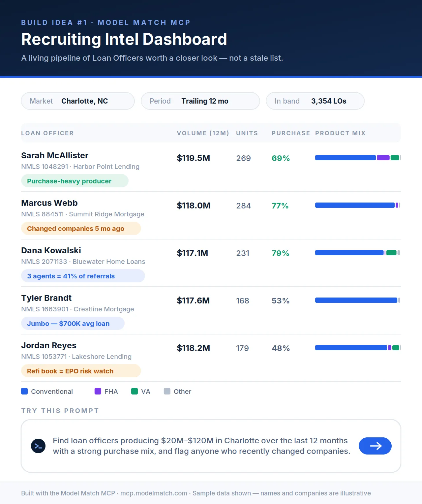The height and width of the screenshot is (504, 422).
Task: Open Dana Kowalski's profile name
Action: click(x=51, y=250)
